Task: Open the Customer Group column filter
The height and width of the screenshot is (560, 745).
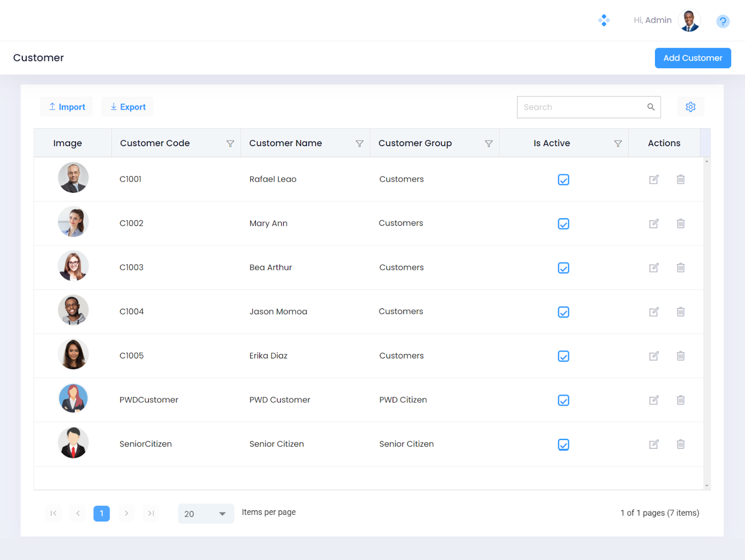Action: coord(488,143)
